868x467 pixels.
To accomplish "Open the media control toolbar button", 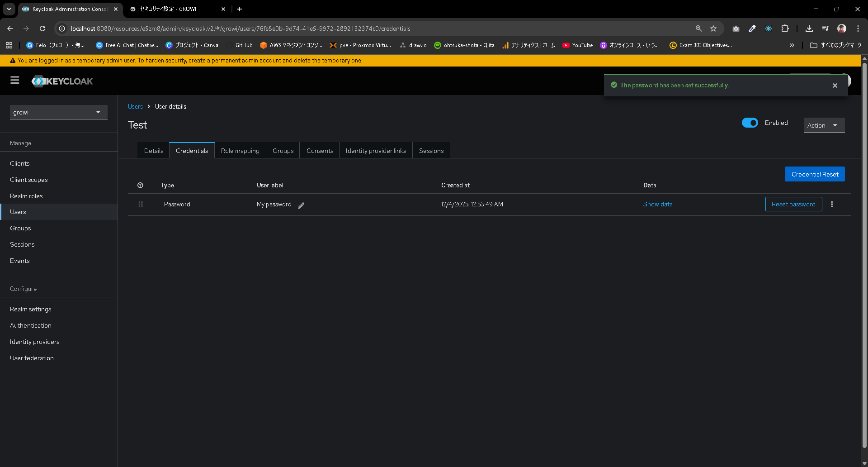I will 826,29.
